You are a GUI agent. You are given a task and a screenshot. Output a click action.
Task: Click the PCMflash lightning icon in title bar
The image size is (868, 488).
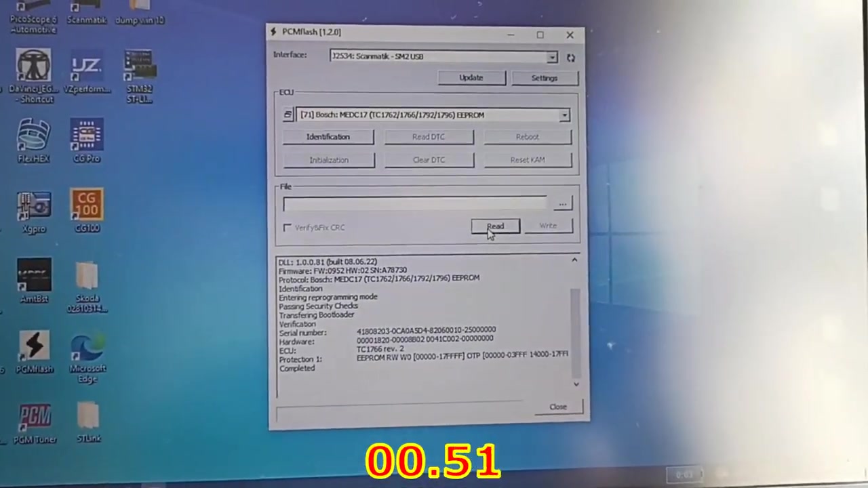coord(273,31)
